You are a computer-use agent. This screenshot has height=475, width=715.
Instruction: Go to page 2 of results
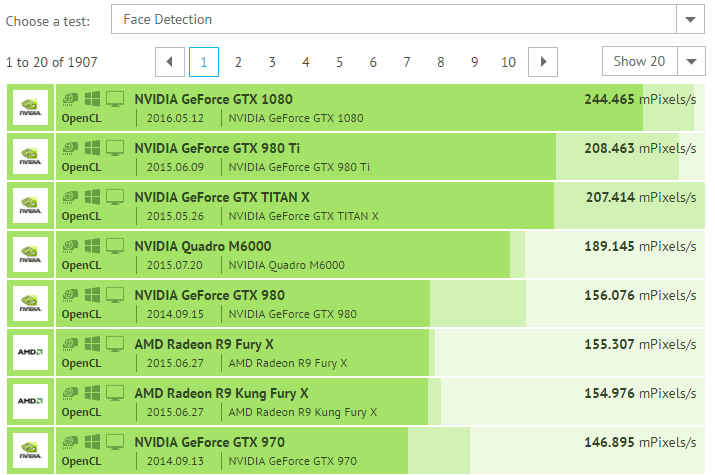(238, 62)
